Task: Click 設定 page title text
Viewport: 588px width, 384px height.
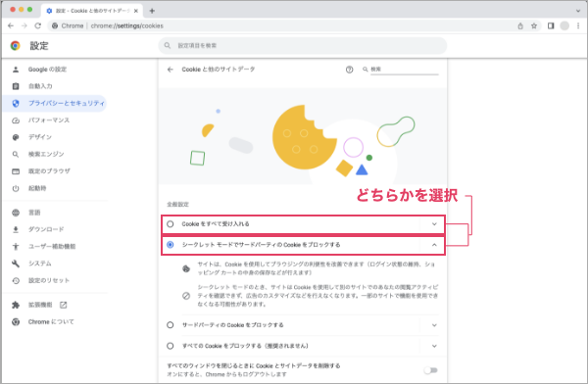Action: pyautogui.click(x=39, y=46)
